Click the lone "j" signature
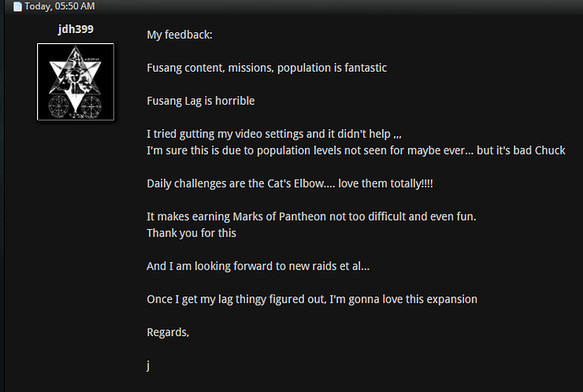 (148, 366)
